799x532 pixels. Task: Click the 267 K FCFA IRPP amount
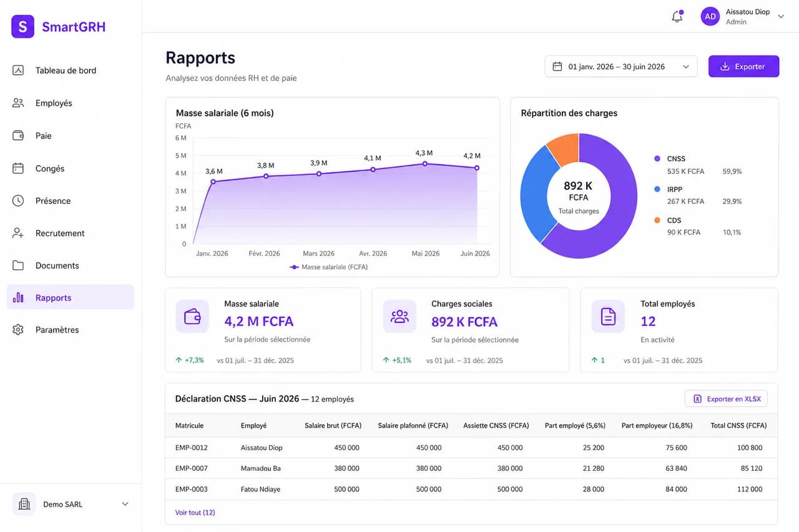(x=685, y=201)
